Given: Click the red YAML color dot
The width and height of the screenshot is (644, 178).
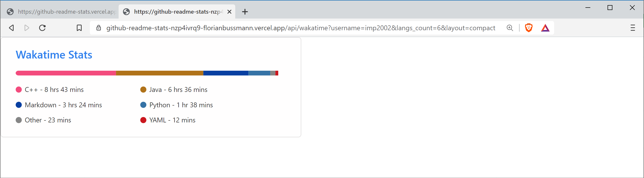Looking at the screenshot, I should click(143, 120).
